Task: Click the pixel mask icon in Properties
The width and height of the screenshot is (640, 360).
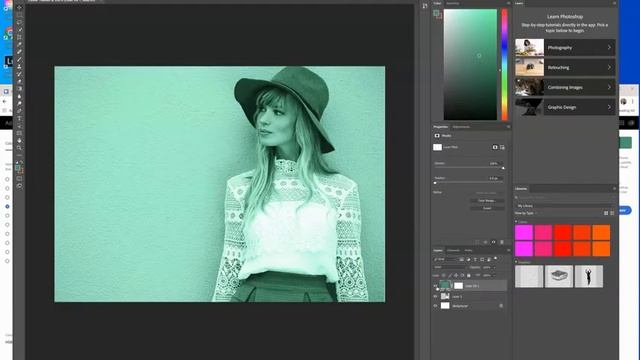Action: (x=495, y=147)
